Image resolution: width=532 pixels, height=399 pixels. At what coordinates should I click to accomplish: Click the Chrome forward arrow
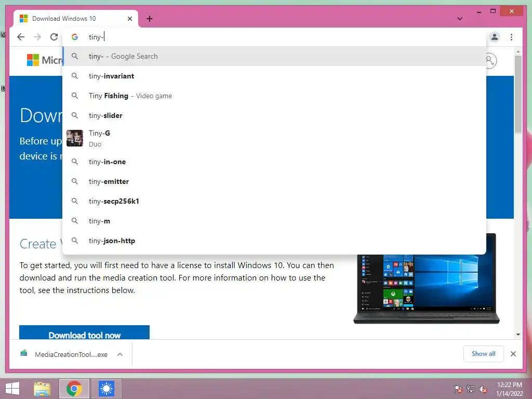37,37
